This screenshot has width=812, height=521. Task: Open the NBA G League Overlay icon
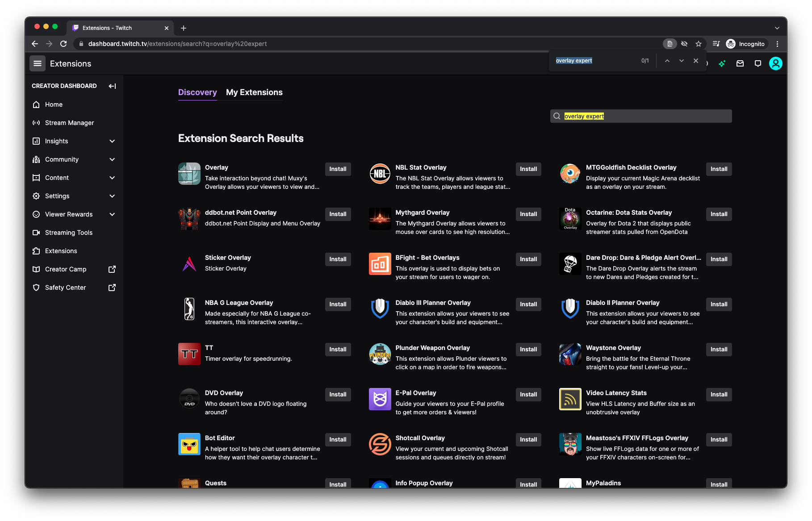pos(189,309)
